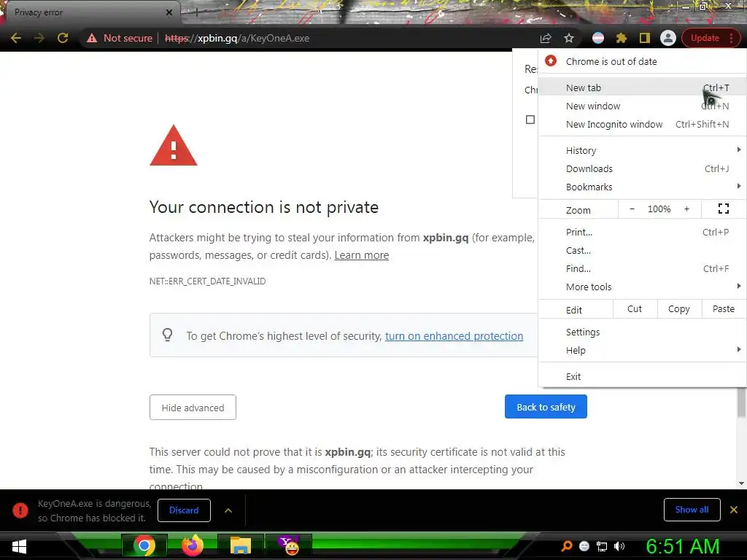Open Yahoo Messenger taskbar icon
The width and height of the screenshot is (747, 560).
coord(289,545)
